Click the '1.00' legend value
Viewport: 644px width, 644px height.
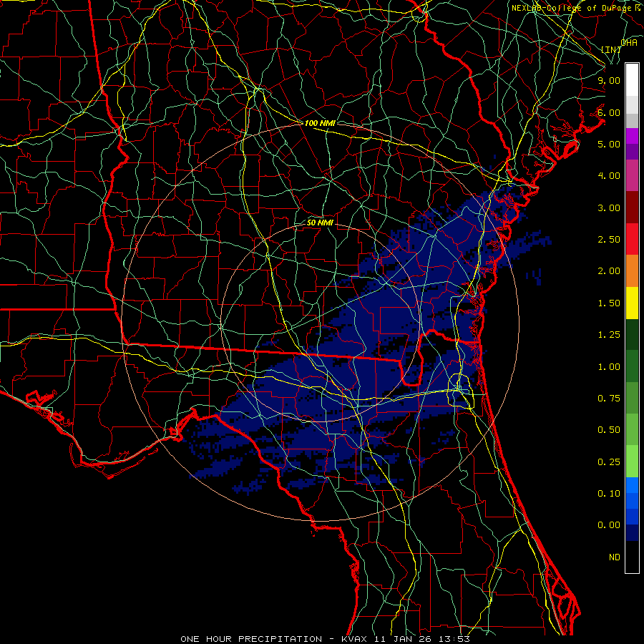[x=609, y=367]
